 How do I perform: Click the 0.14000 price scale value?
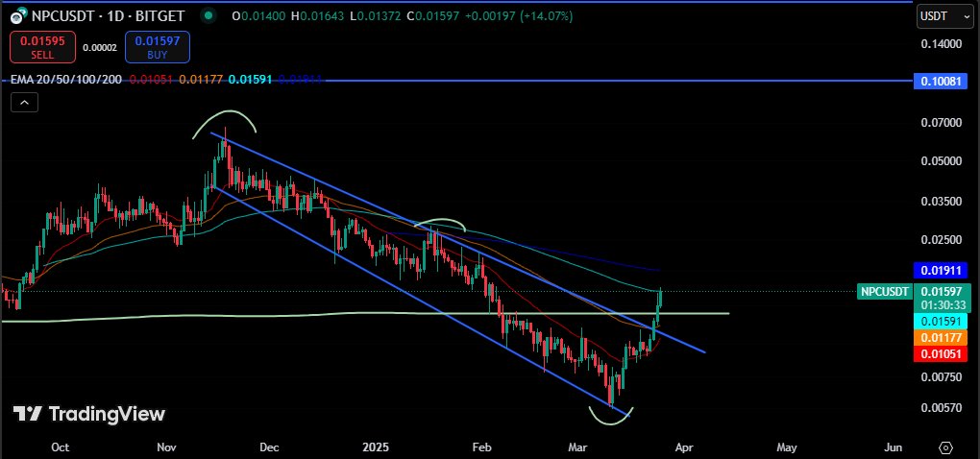point(942,44)
